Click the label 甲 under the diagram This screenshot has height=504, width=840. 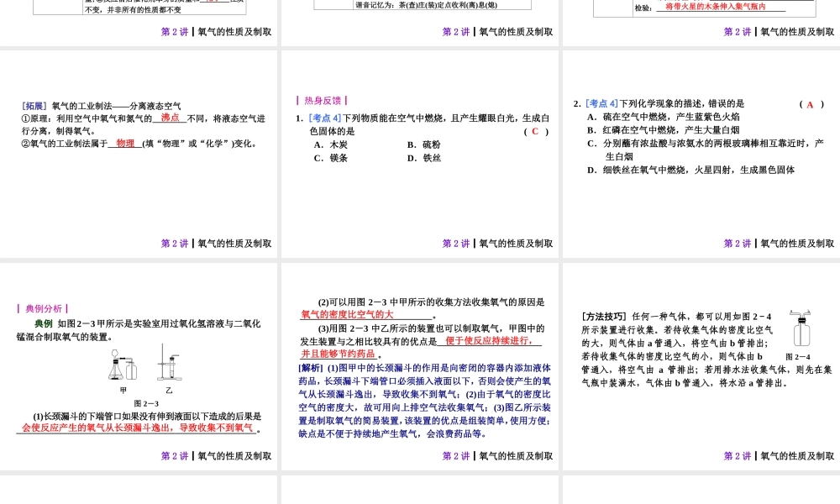(123, 391)
